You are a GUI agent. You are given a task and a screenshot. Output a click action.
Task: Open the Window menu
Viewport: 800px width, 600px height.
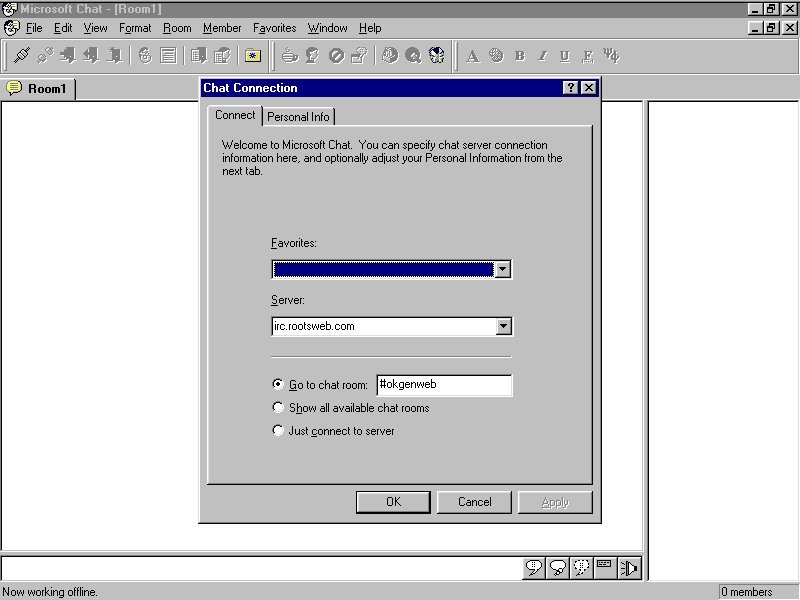click(328, 28)
